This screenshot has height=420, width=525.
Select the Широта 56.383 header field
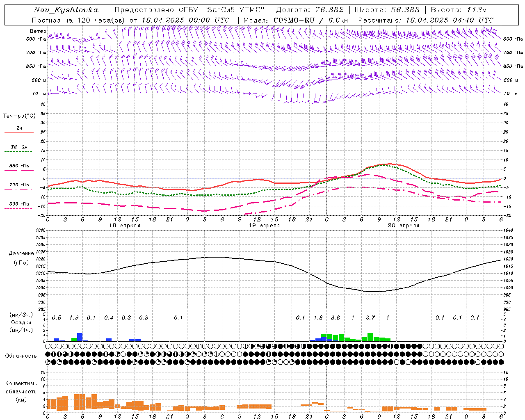387,10
